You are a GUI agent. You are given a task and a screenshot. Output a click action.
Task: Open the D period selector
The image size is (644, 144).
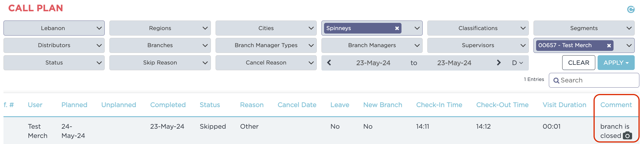(517, 63)
